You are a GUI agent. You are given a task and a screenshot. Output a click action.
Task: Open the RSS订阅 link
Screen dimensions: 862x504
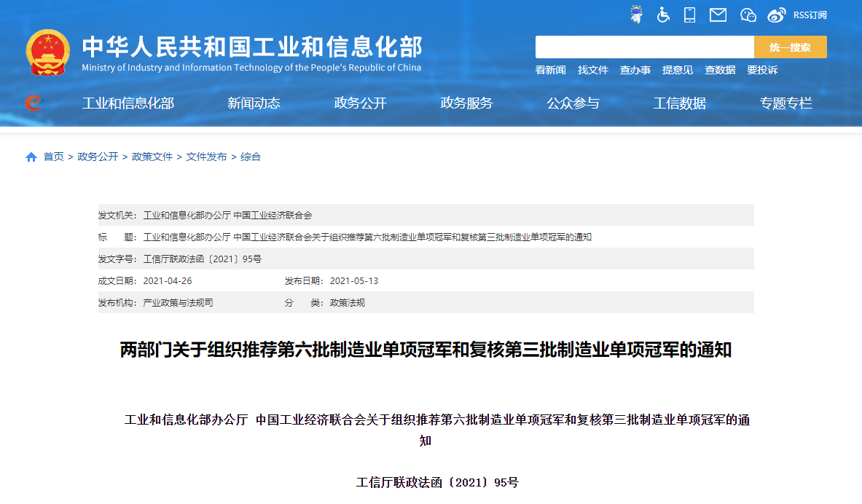click(x=810, y=15)
